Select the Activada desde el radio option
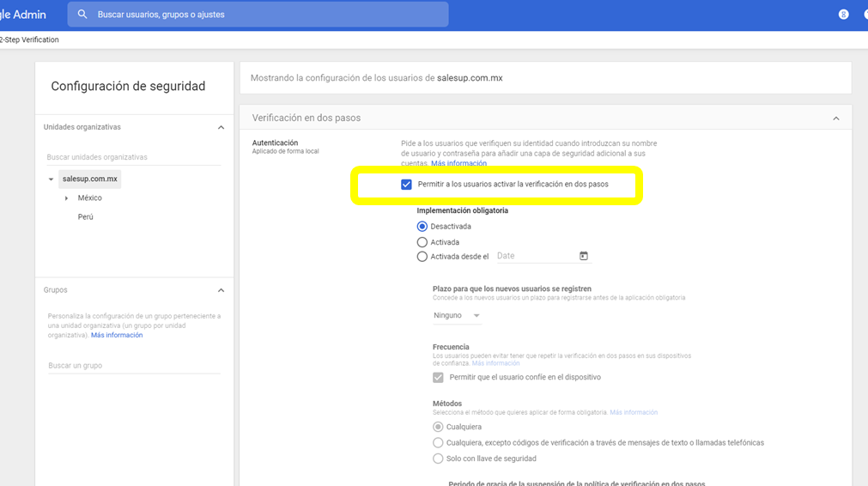Screen dimensions: 868x486 click(422, 256)
